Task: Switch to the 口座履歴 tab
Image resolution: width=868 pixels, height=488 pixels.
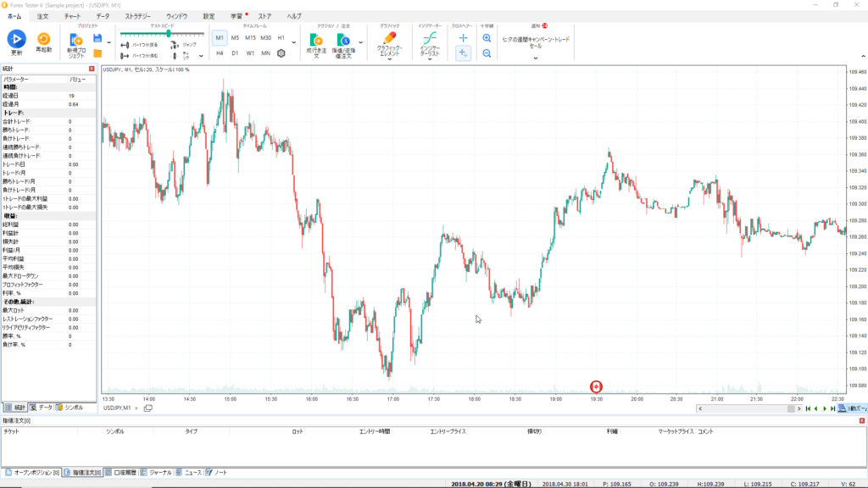Action: (120, 473)
